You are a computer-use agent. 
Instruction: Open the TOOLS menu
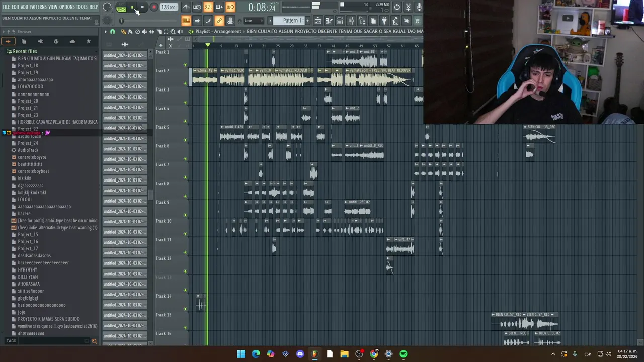coord(82,7)
